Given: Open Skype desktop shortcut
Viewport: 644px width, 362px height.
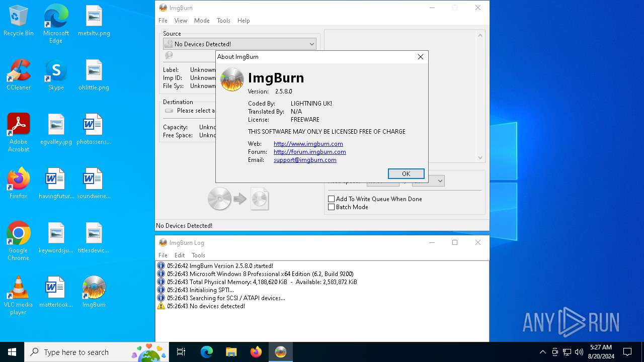Looking at the screenshot, I should (x=56, y=75).
